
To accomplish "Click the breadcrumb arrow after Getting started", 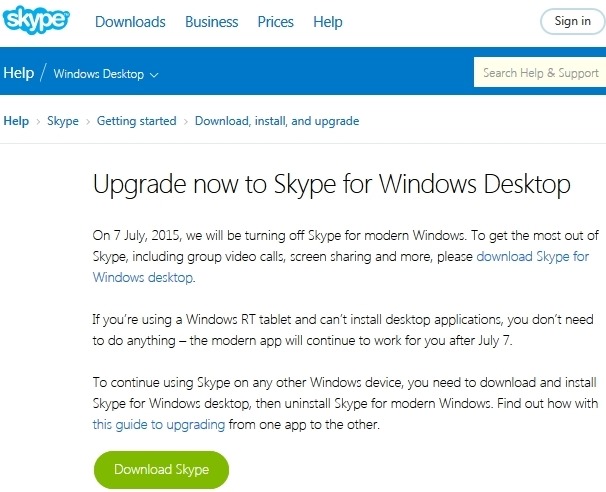I will pos(185,121).
